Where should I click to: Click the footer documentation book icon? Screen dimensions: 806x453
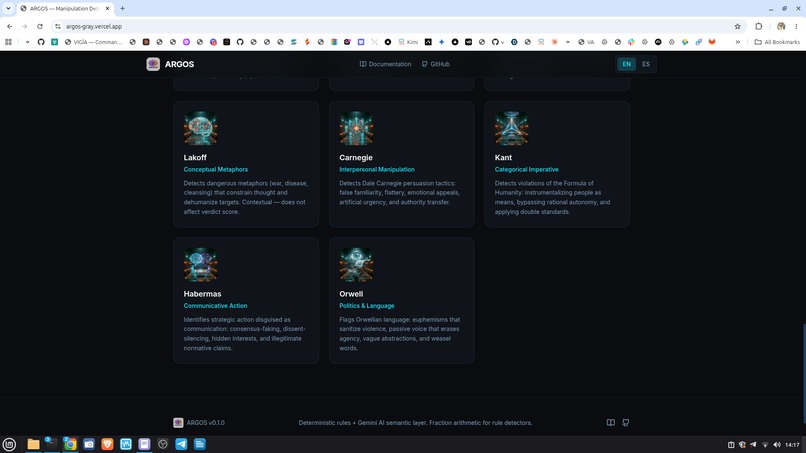(610, 423)
